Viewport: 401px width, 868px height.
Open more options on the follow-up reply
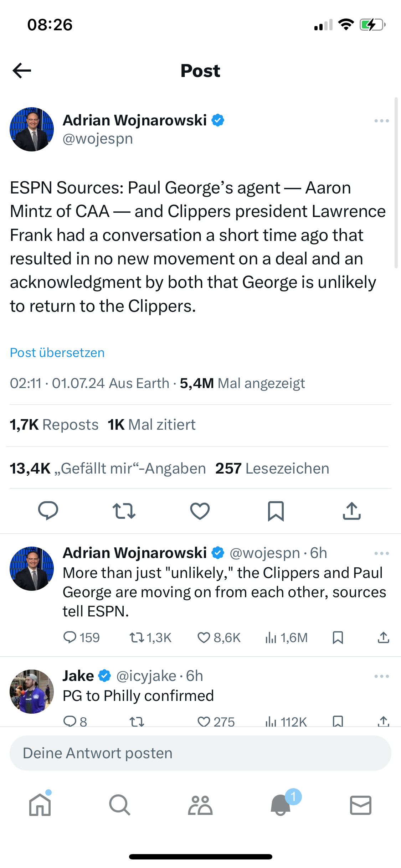pyautogui.click(x=381, y=553)
